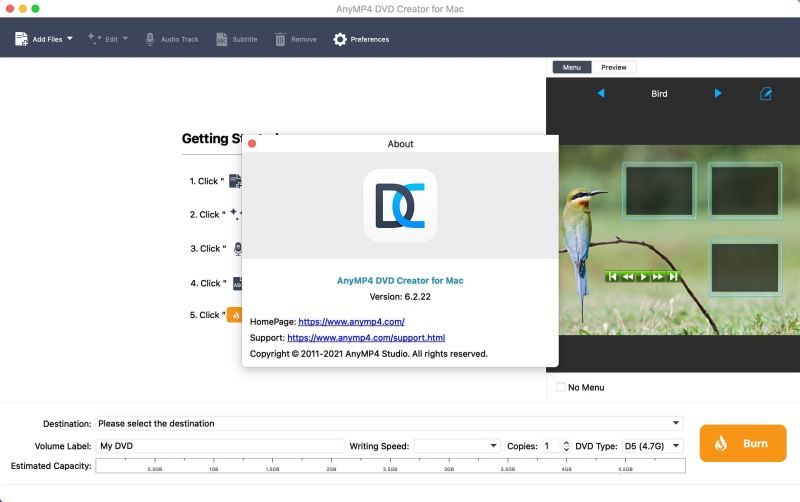Go to the previous menu template arrow
The height and width of the screenshot is (502, 800).
pyautogui.click(x=601, y=93)
